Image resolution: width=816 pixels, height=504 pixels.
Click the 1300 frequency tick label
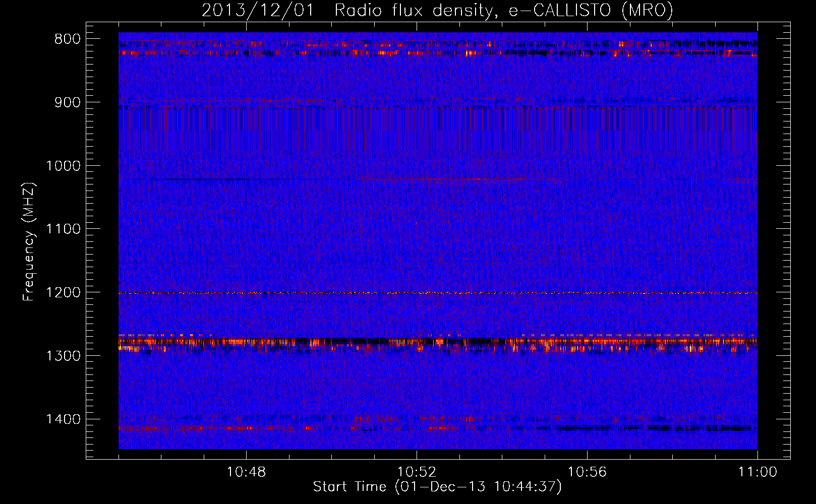pos(64,356)
